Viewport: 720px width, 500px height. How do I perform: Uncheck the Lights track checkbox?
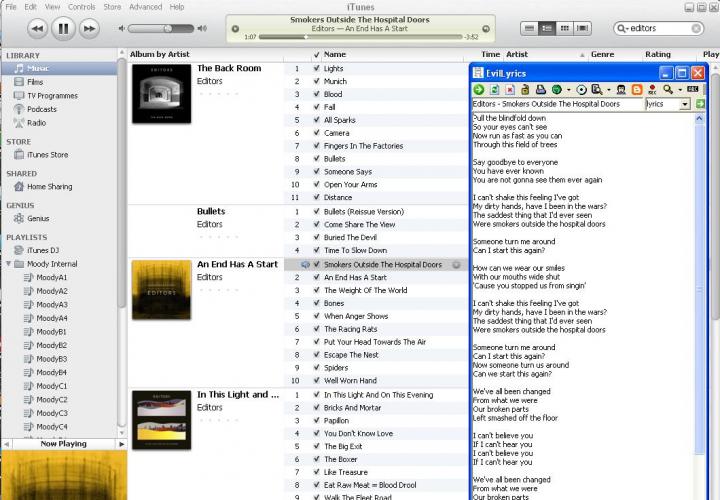[316, 68]
